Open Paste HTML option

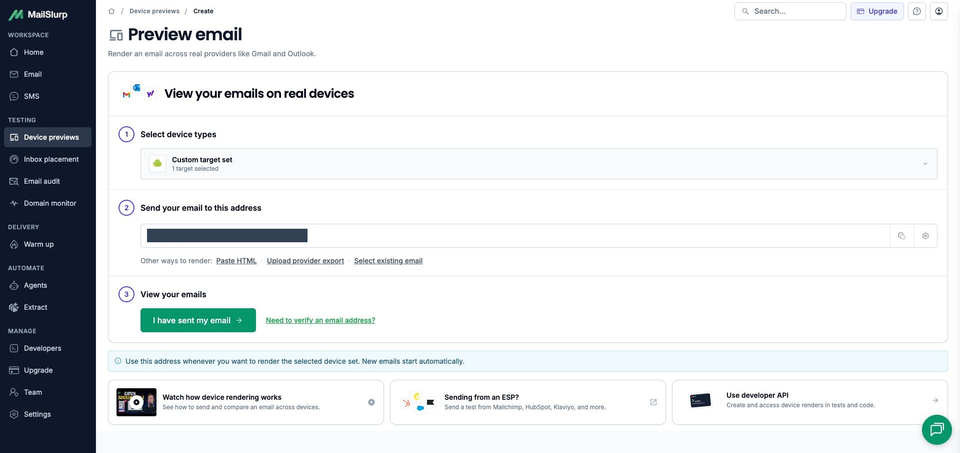pos(236,261)
